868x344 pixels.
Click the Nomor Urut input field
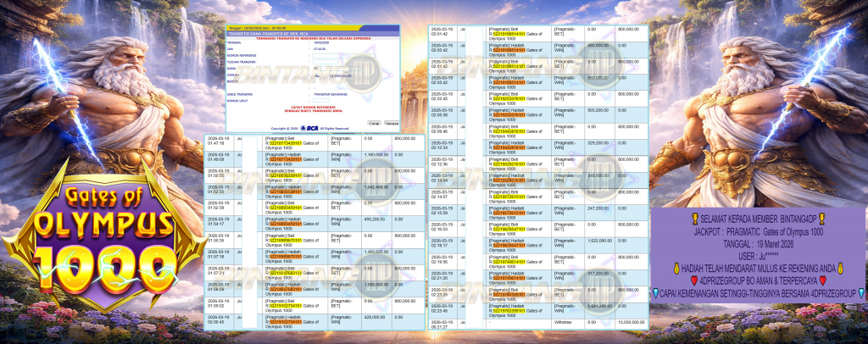click(x=321, y=101)
